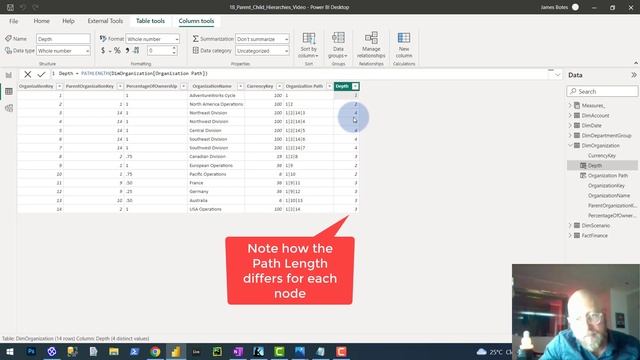Expand the DimScenario table
The height and width of the screenshot is (360, 640).
pos(570,225)
